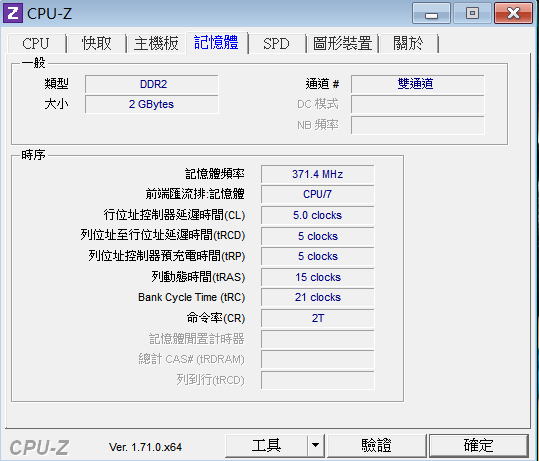This screenshot has width=539, height=461.
Task: Close the CPU-Z window
Action: pos(513,13)
